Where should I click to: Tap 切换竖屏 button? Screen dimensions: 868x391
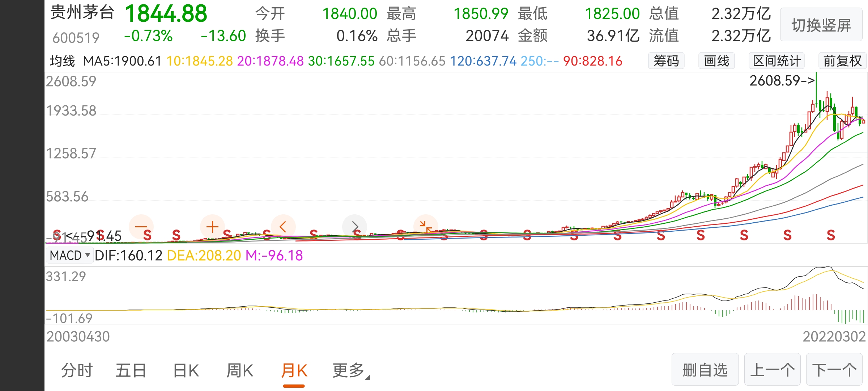[821, 25]
